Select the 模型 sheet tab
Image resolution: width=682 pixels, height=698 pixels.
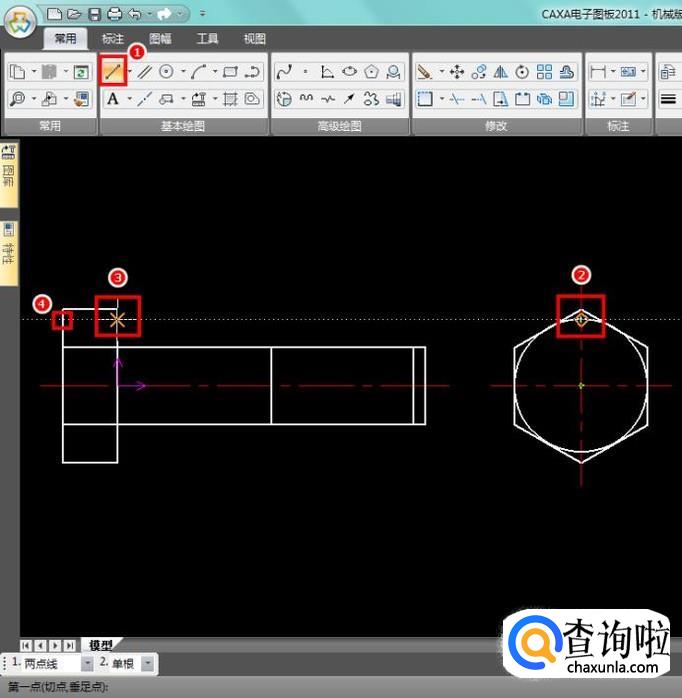(101, 645)
